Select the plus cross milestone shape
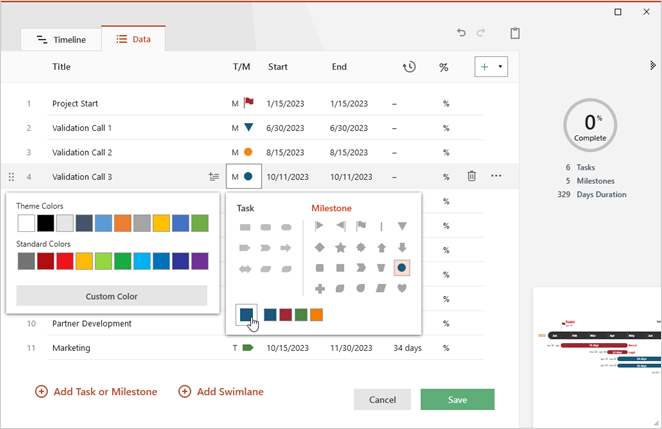The height and width of the screenshot is (429, 662). pyautogui.click(x=319, y=289)
